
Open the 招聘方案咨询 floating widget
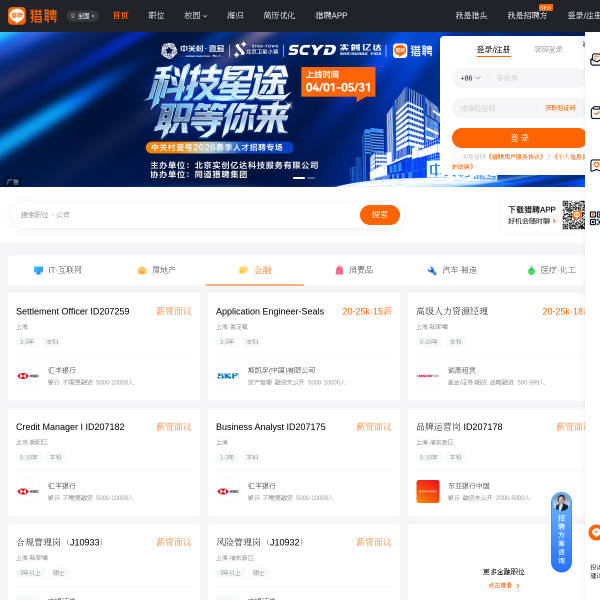(561, 532)
